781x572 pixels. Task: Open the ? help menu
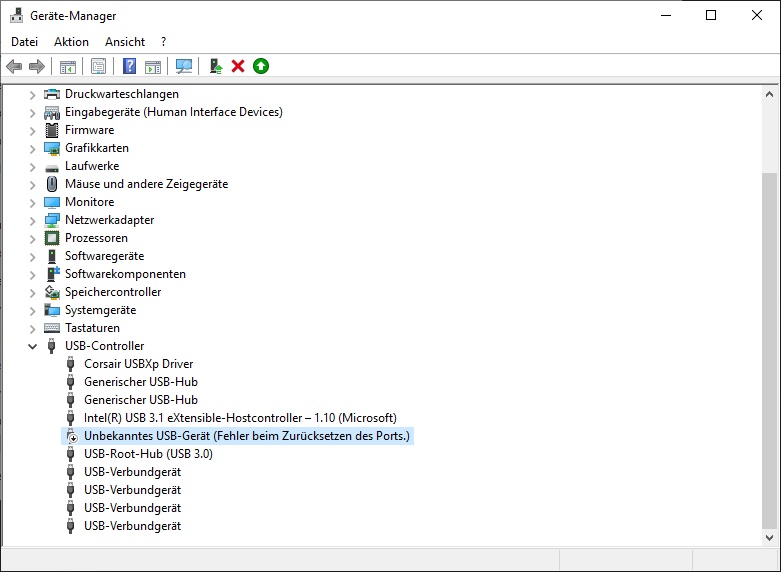(163, 42)
